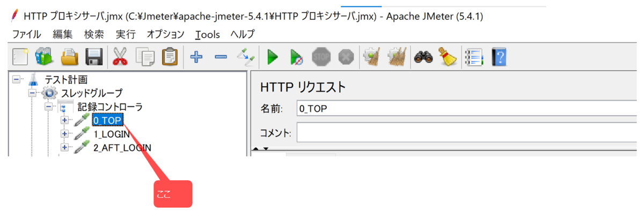
Task: Start the test with green play icon
Action: point(272,56)
